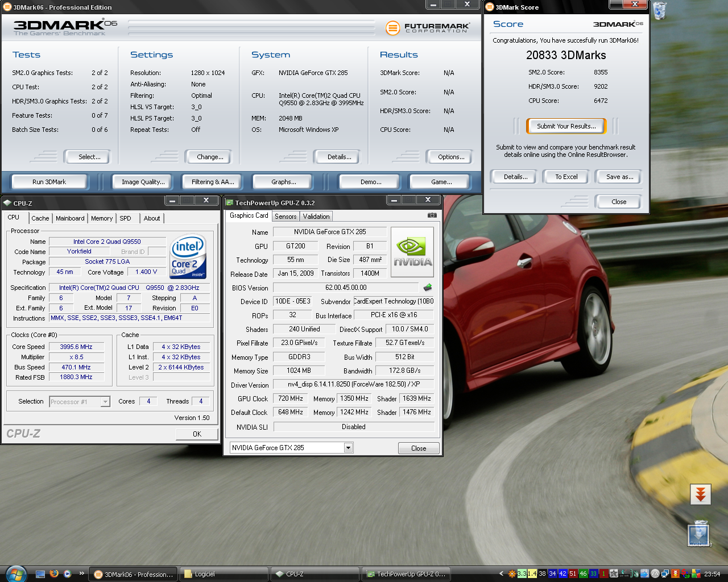728x582 pixels.
Task: Click Save as in the Score window
Action: pyautogui.click(x=619, y=177)
